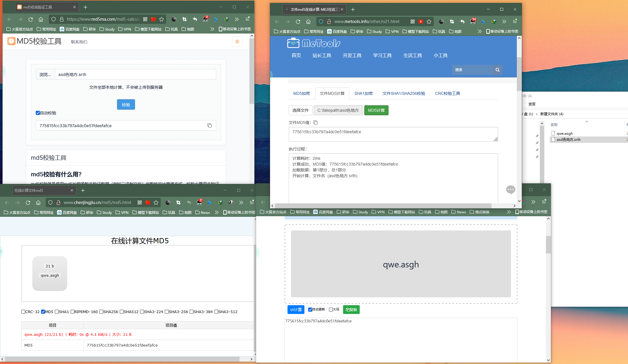Select asd色地方.srth file in explorer
This screenshot has width=628, height=364.
(x=568, y=140)
